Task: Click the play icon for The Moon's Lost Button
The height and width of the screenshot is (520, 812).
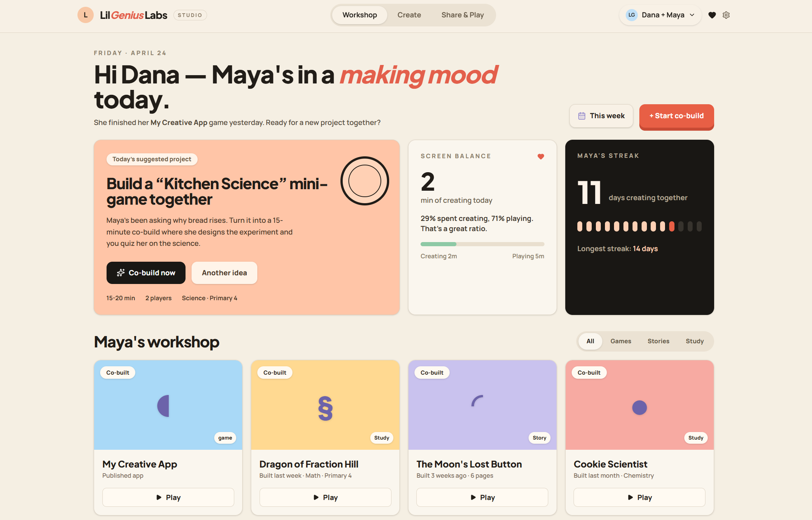Action: tap(473, 497)
